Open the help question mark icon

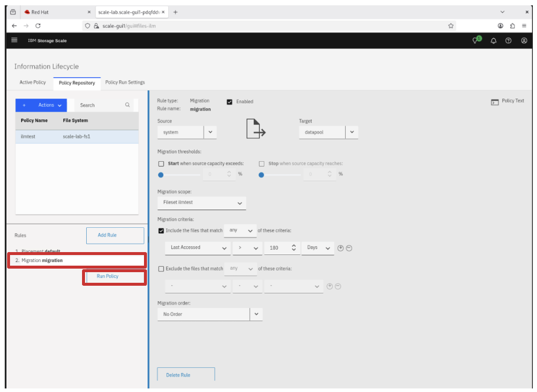click(509, 41)
